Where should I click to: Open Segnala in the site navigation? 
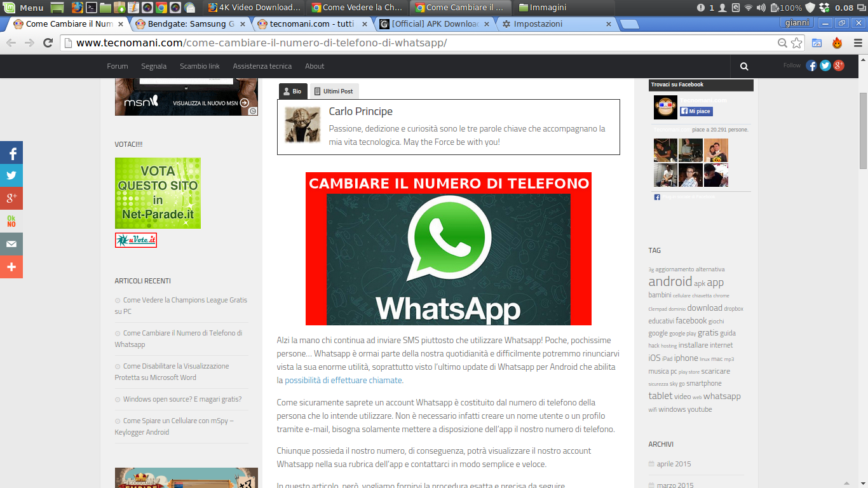tap(154, 66)
